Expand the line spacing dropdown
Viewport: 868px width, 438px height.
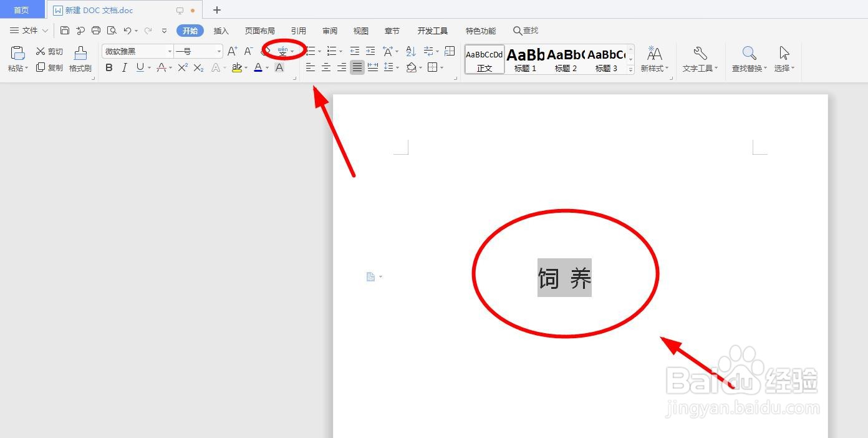[x=397, y=67]
